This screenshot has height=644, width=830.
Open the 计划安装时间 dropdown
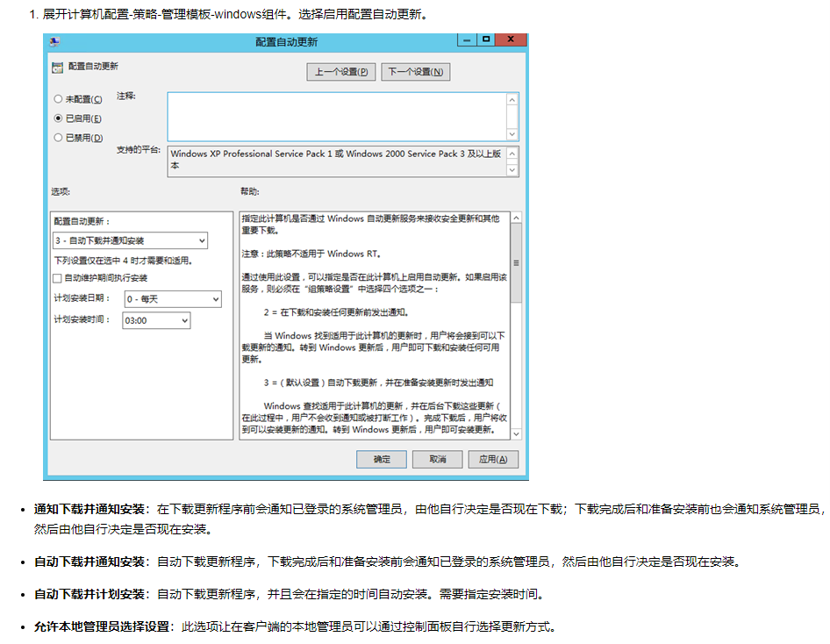[x=157, y=320]
